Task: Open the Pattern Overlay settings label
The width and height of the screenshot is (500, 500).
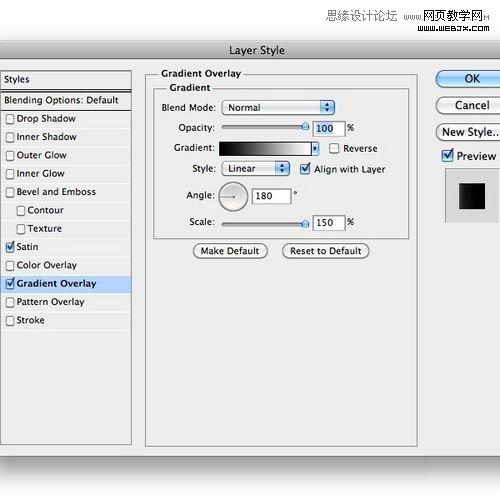Action: (50, 302)
